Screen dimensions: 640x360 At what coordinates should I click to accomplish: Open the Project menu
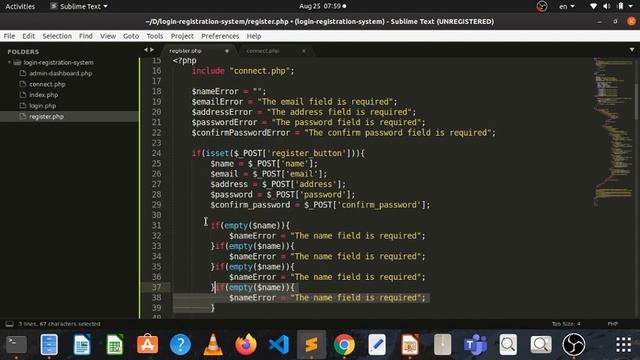click(x=182, y=36)
